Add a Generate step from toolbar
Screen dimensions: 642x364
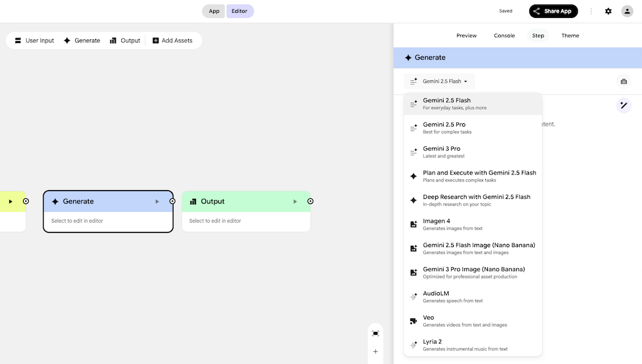[x=82, y=40]
